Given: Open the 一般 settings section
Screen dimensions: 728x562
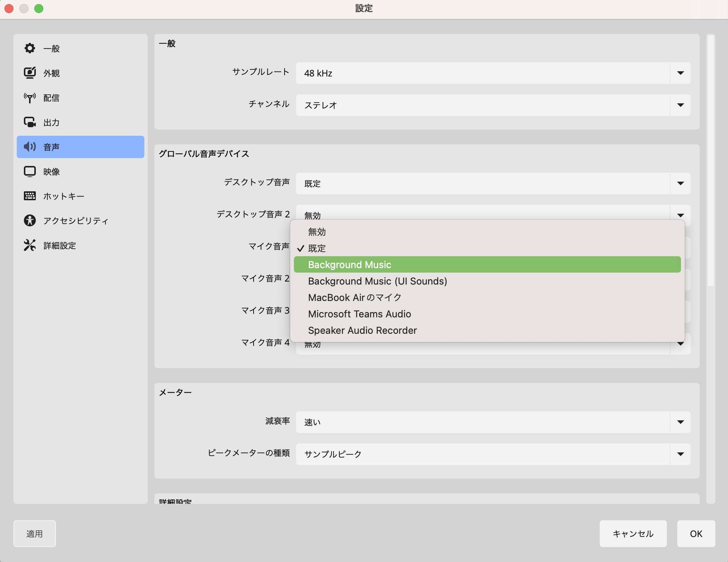Looking at the screenshot, I should [81, 48].
